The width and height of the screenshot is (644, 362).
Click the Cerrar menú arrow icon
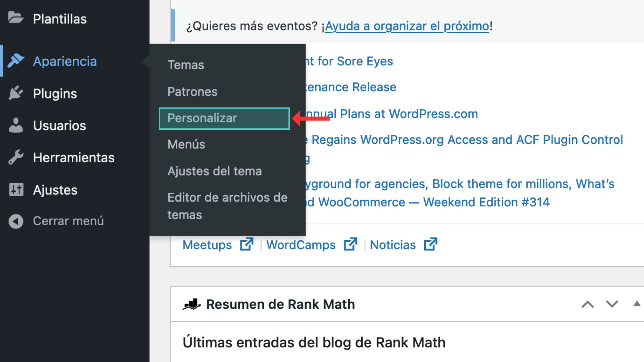coord(16,221)
